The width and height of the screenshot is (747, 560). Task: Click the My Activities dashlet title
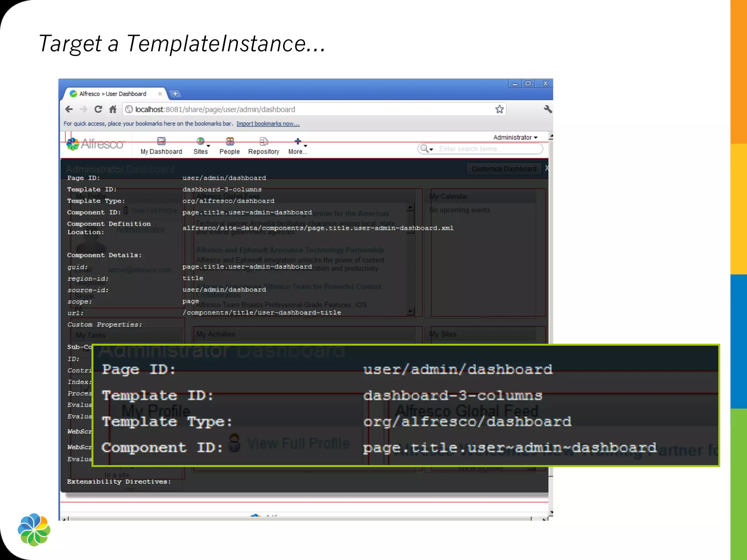216,334
